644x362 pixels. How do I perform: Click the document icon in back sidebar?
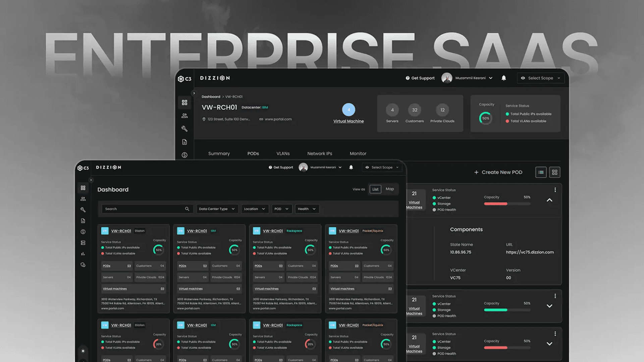click(x=184, y=142)
